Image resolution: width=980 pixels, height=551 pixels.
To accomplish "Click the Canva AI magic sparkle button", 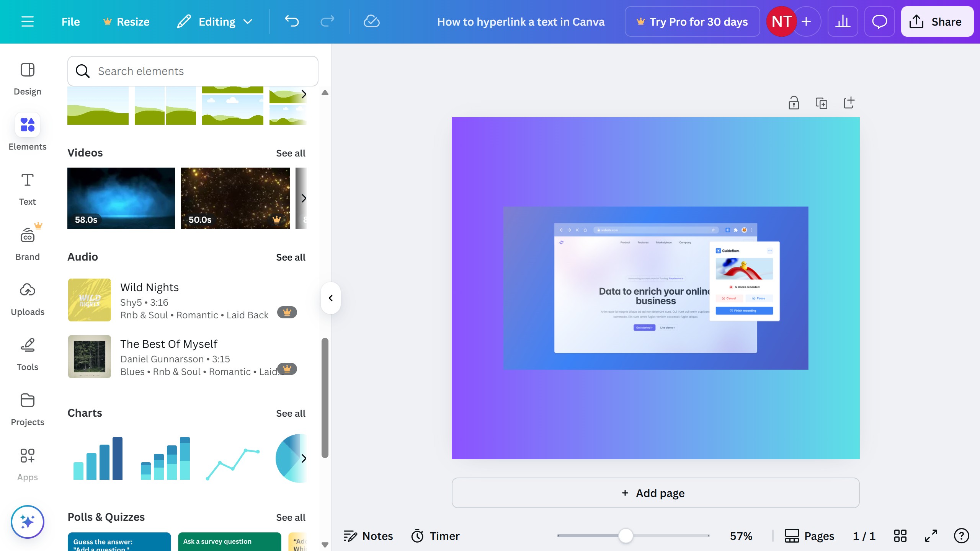I will coord(27,522).
